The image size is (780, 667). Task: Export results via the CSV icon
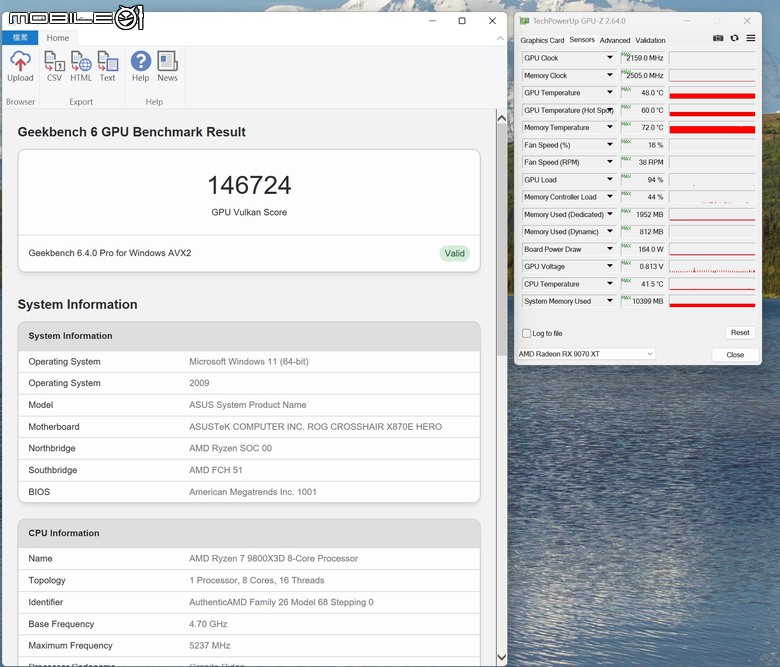pos(54,61)
